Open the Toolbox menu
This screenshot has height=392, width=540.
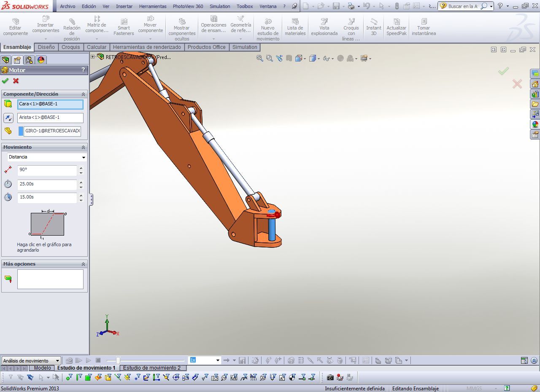[245, 6]
